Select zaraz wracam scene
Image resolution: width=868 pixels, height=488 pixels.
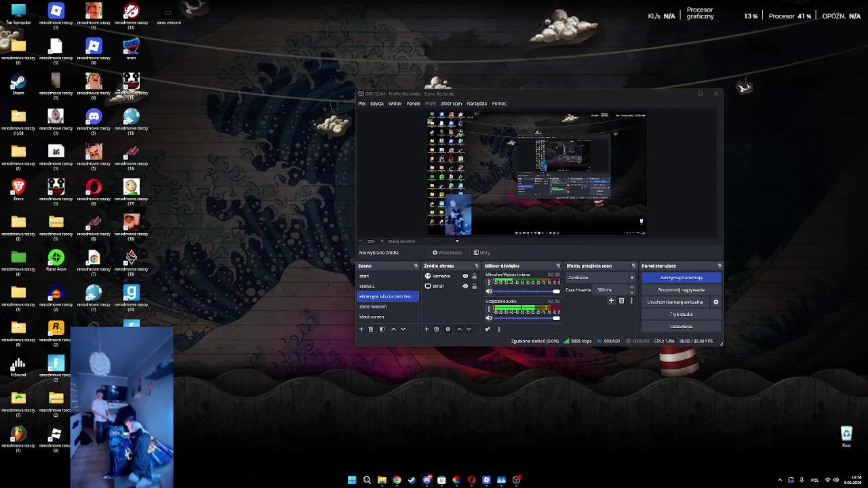click(388, 306)
